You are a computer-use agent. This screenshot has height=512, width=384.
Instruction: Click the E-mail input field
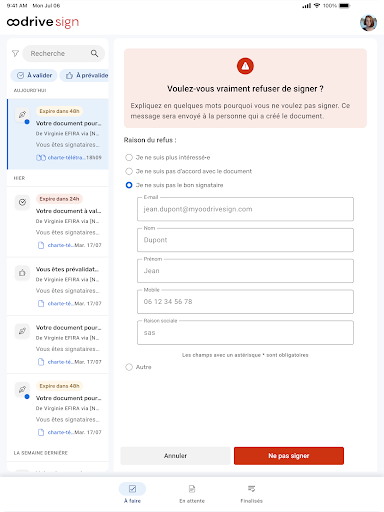coord(245,209)
